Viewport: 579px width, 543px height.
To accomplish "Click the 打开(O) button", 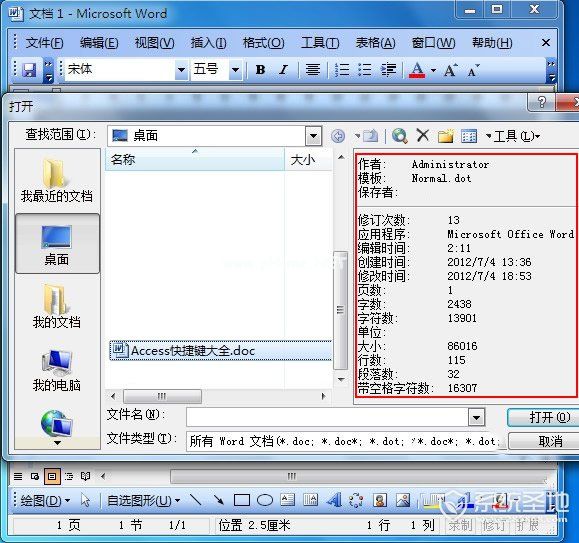I will [x=544, y=417].
